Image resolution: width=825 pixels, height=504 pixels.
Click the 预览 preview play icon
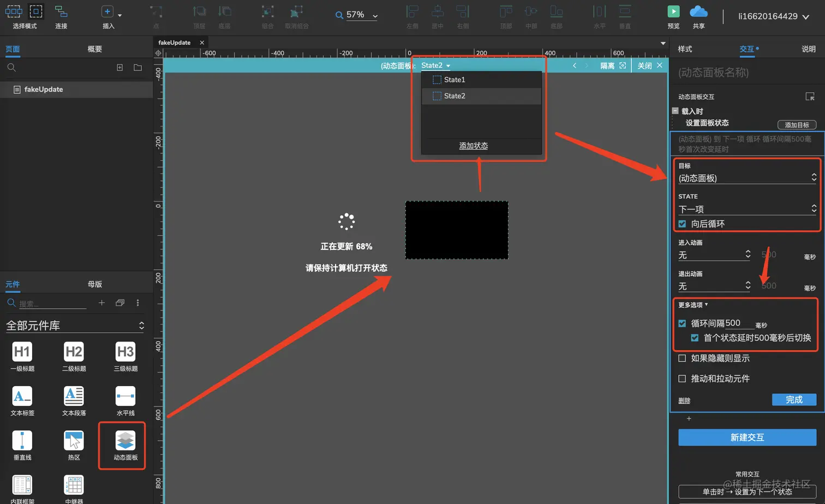tap(673, 11)
